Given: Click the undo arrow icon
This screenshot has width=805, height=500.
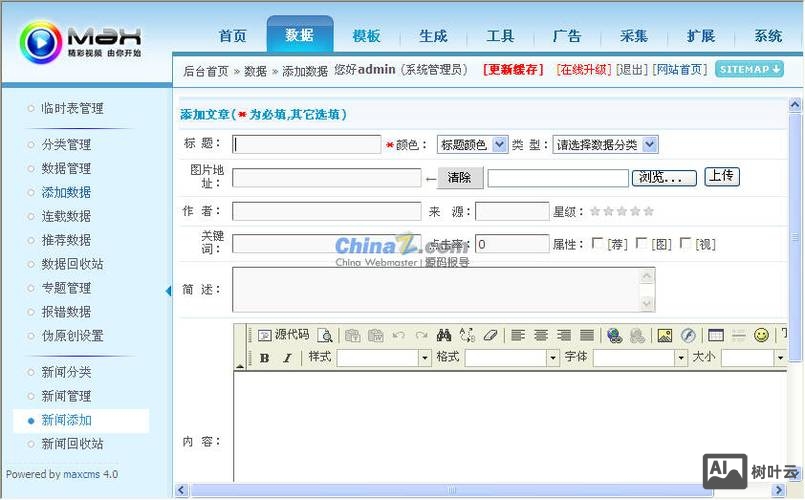Looking at the screenshot, I should [398, 335].
